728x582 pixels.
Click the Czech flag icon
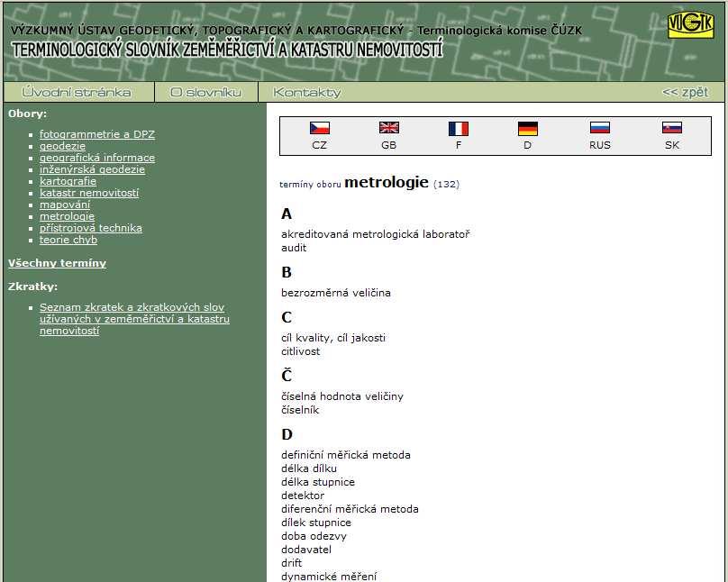320,128
